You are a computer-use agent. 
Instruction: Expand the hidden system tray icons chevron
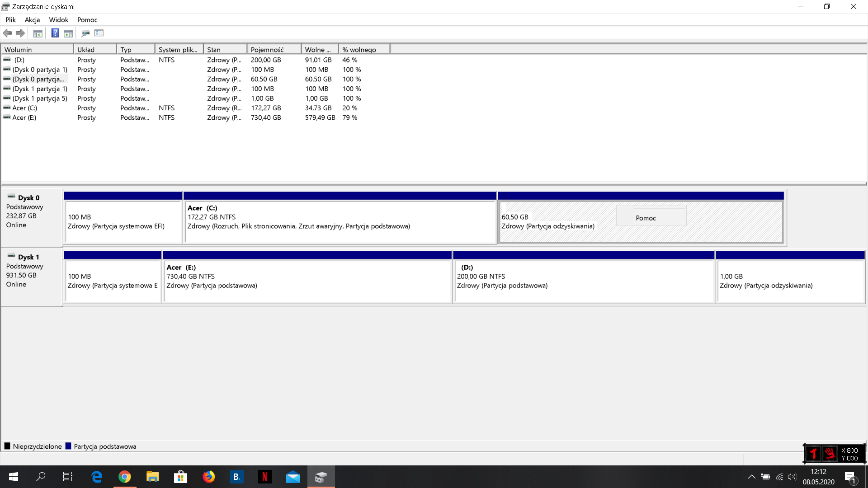click(x=751, y=477)
